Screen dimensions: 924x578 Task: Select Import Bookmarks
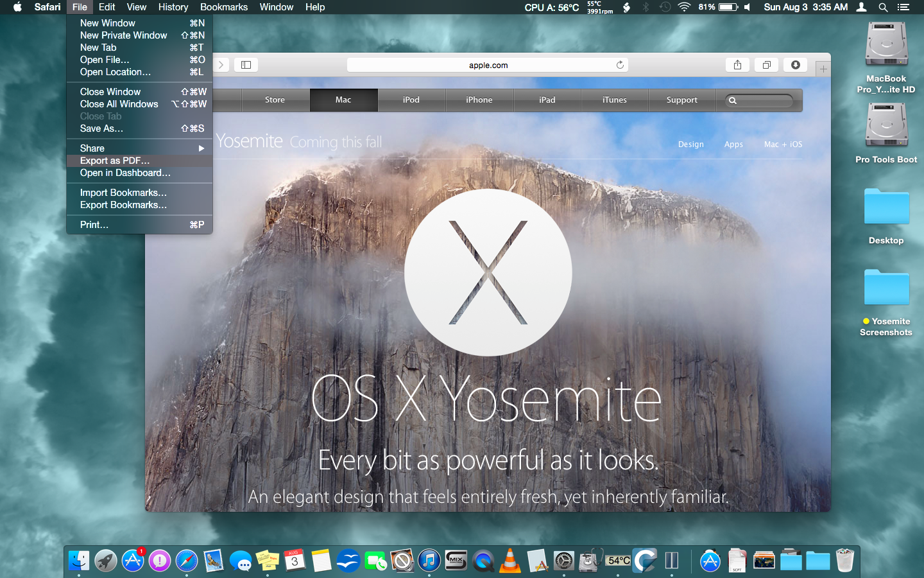click(x=139, y=193)
